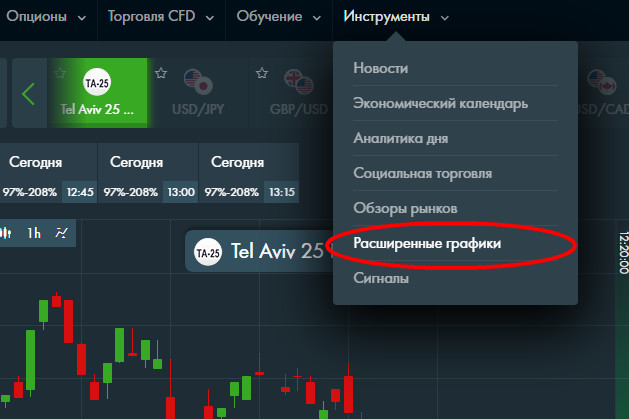
Task: Select the USD/JPY flag icon
Action: [x=198, y=82]
